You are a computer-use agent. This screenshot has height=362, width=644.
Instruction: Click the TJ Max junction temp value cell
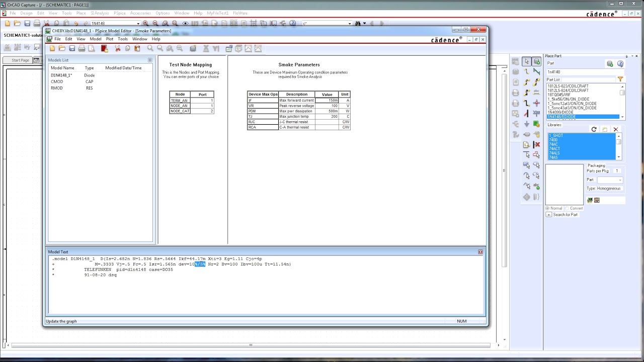327,117
